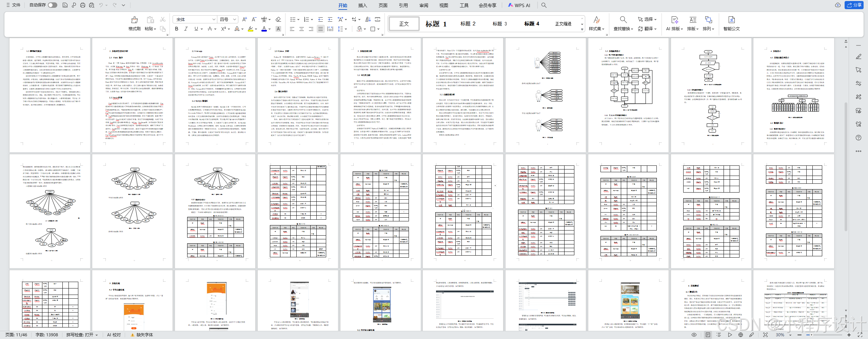Open Print Preview icon
Viewport: 868px width, 339px height.
coord(92,5)
